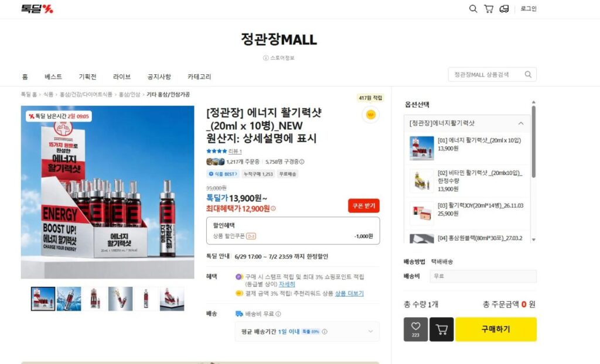Click the main product image
Screen dimensions: 600x364
108,192
